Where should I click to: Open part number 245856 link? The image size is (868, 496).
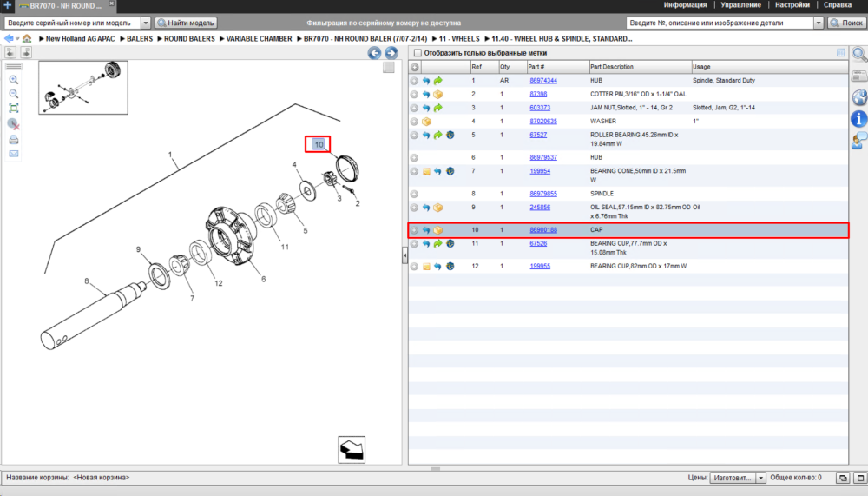point(540,208)
